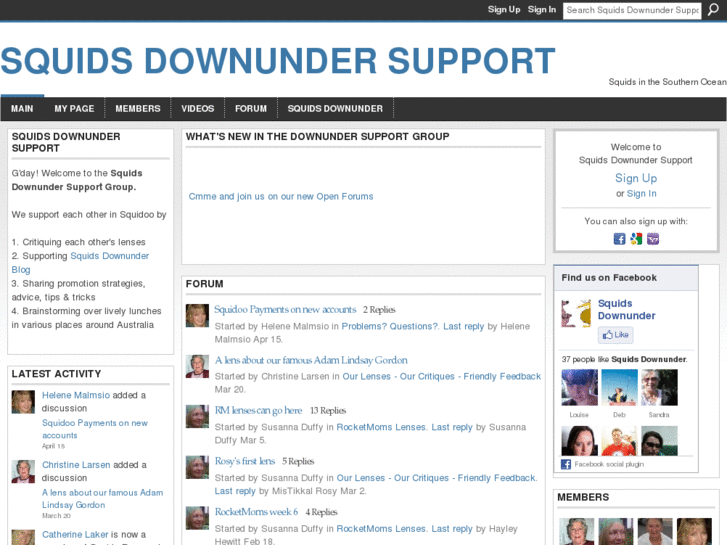Viewport: 727px width, 545px height.
Task: Focus the Search Squids Downunder Support field
Action: click(632, 10)
